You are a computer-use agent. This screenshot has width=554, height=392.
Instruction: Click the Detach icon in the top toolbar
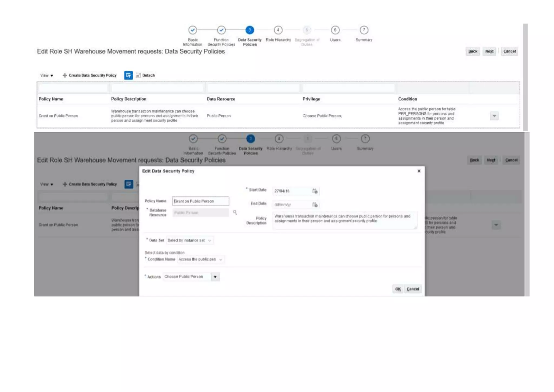click(138, 75)
